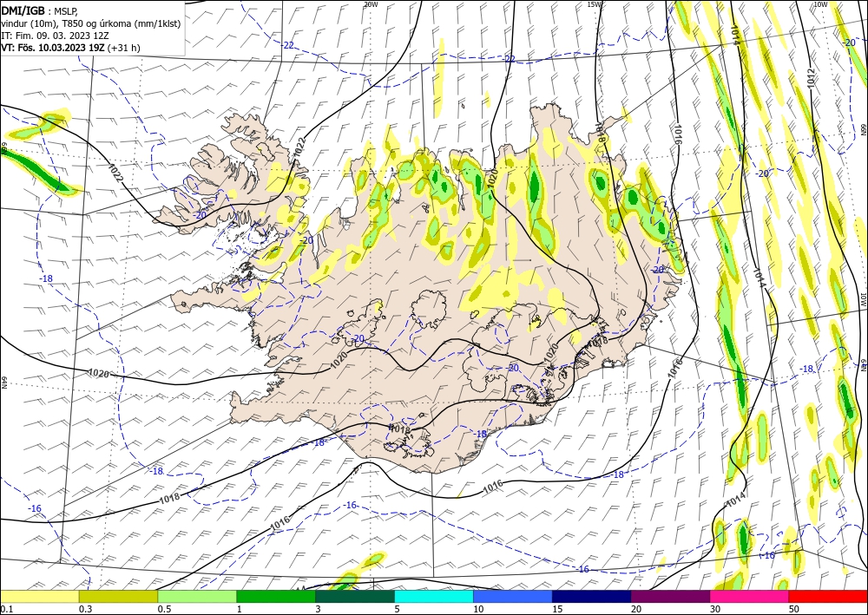Click the pink 30 mm legend swatch
Image resolution: width=868 pixels, height=615 pixels.
tap(750, 596)
